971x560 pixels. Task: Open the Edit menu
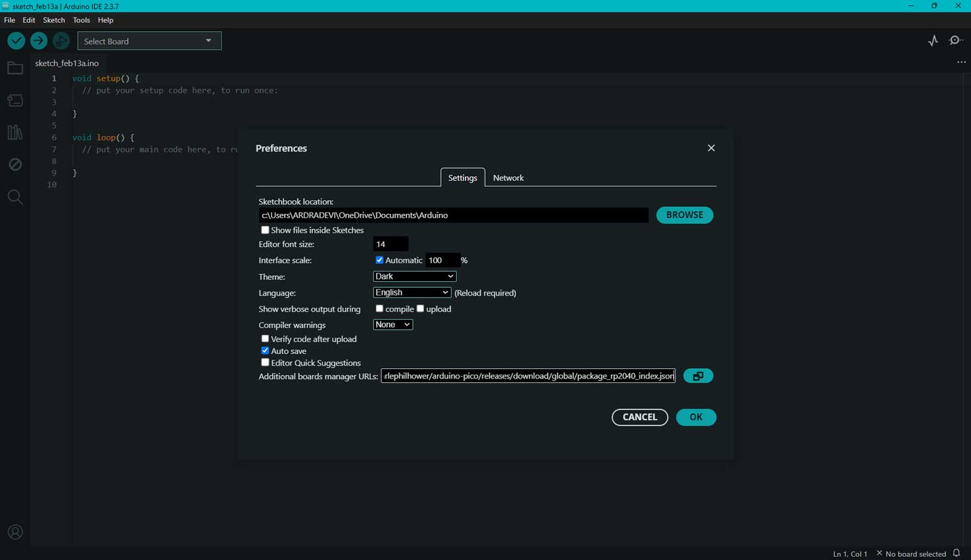click(29, 20)
